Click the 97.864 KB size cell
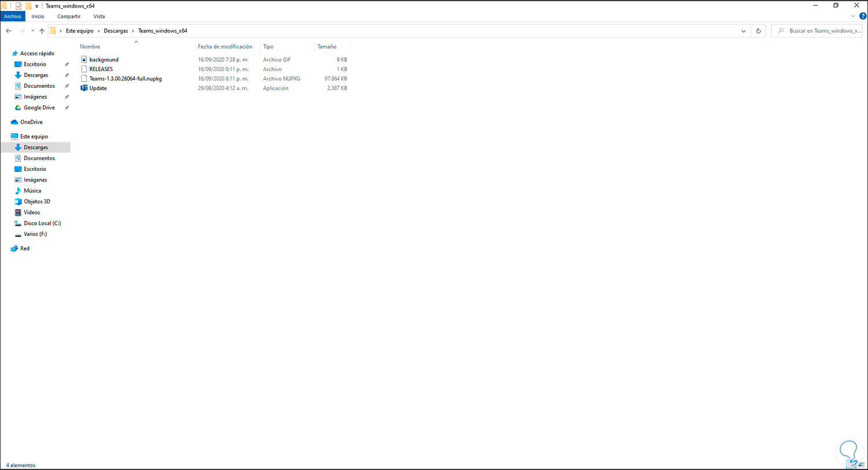868x470 pixels. click(x=336, y=79)
